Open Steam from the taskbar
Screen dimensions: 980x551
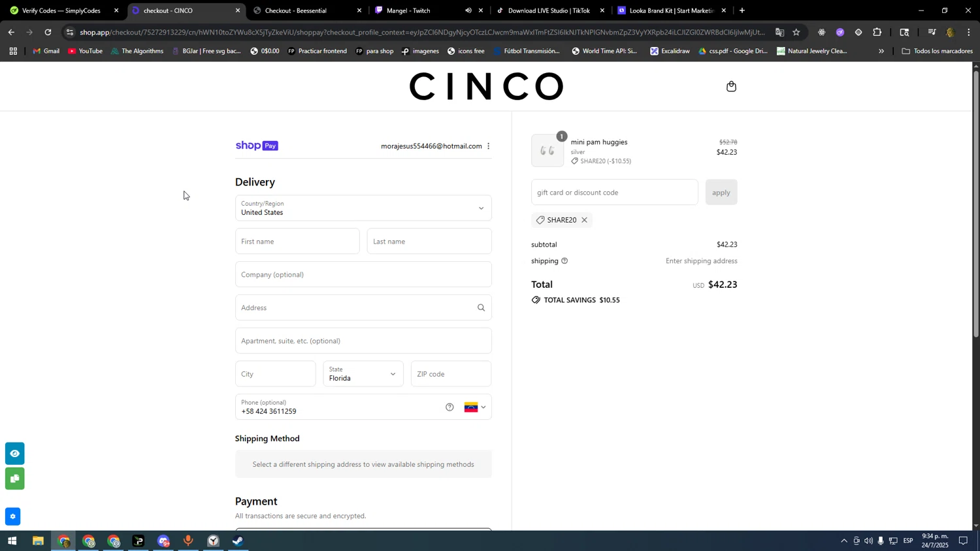(238, 541)
